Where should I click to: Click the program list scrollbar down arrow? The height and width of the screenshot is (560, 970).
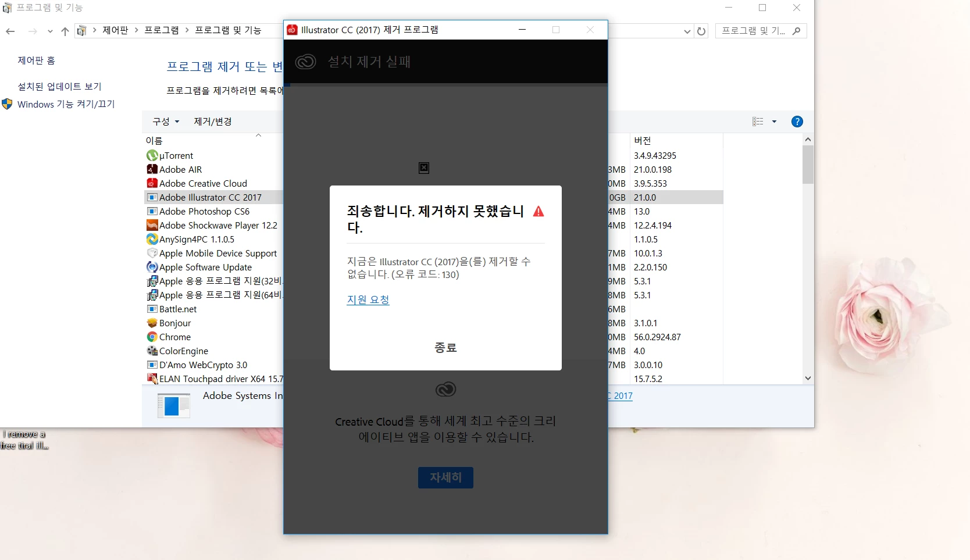[808, 378]
